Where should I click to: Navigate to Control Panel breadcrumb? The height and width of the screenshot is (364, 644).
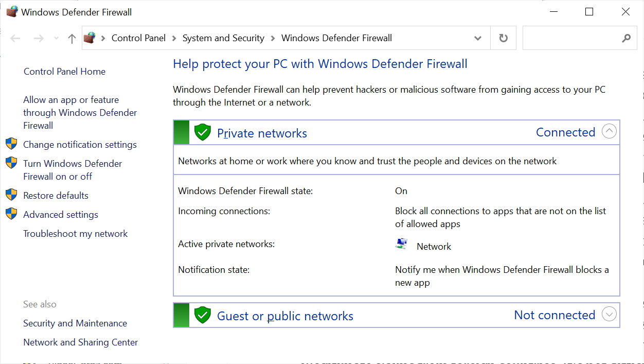(x=139, y=38)
